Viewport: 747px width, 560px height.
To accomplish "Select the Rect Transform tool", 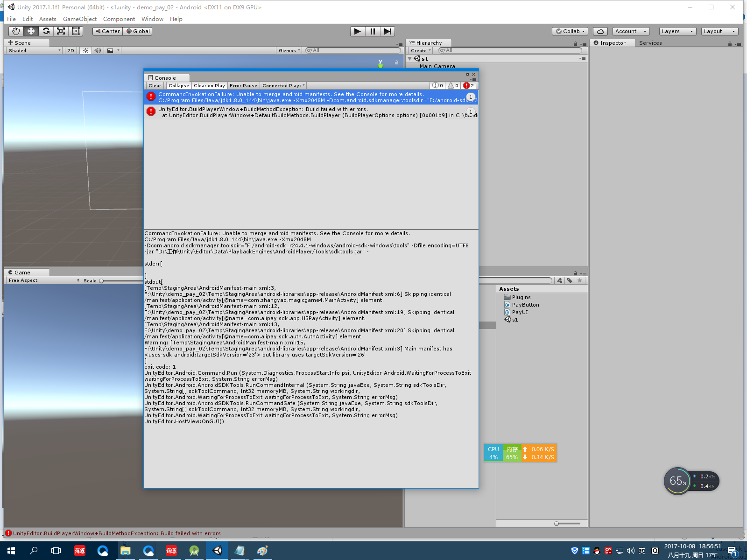I will (x=76, y=31).
